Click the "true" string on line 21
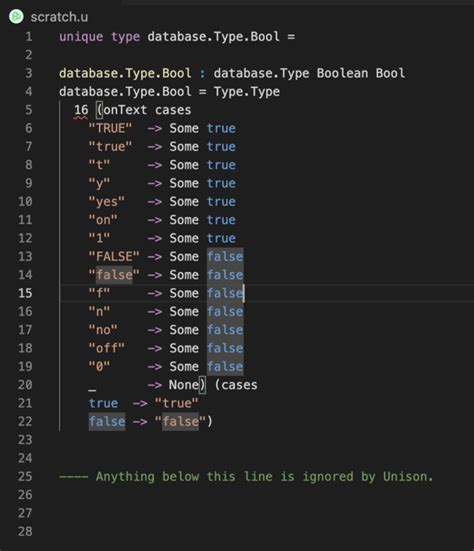The image size is (474, 551). click(176, 403)
